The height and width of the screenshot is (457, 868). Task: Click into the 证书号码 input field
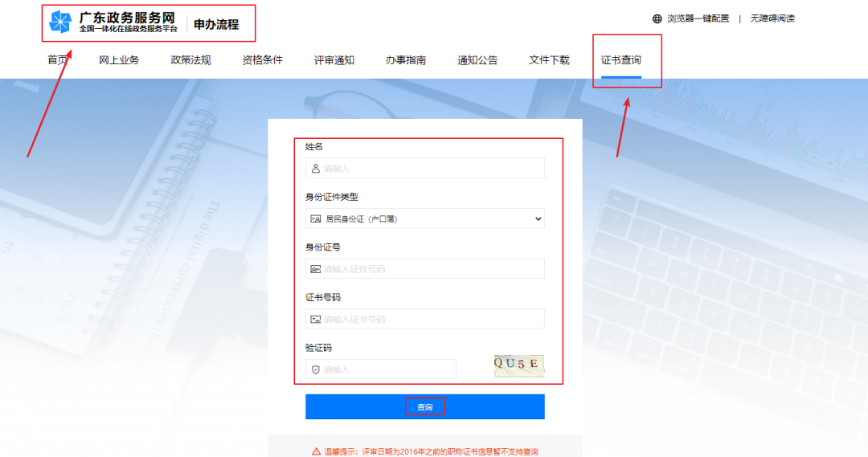425,319
